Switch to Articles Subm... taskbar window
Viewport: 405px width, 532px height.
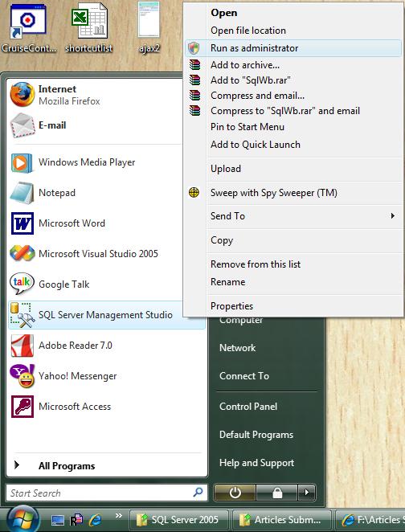(282, 520)
